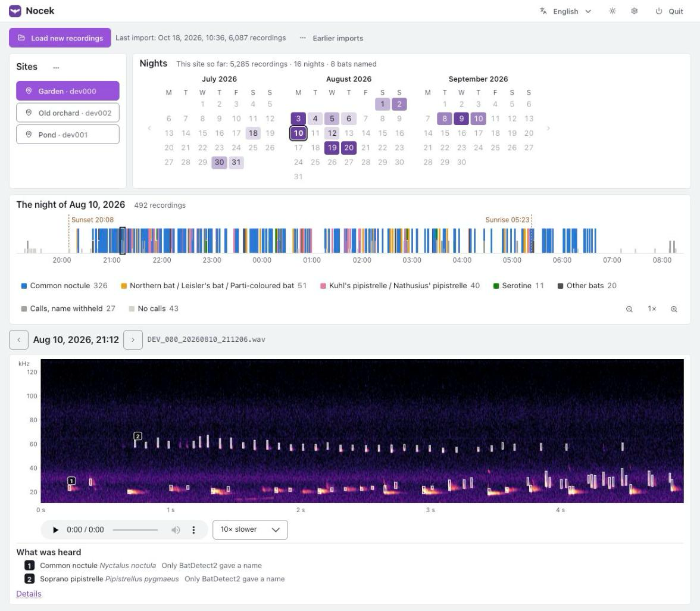Select night of August 2
The height and width of the screenshot is (611, 700).
tap(399, 104)
